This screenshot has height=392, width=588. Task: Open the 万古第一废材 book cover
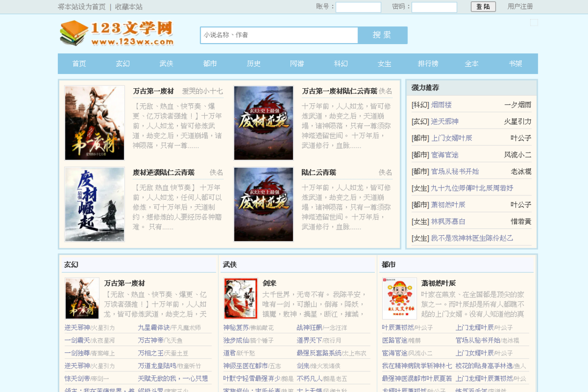(95, 123)
